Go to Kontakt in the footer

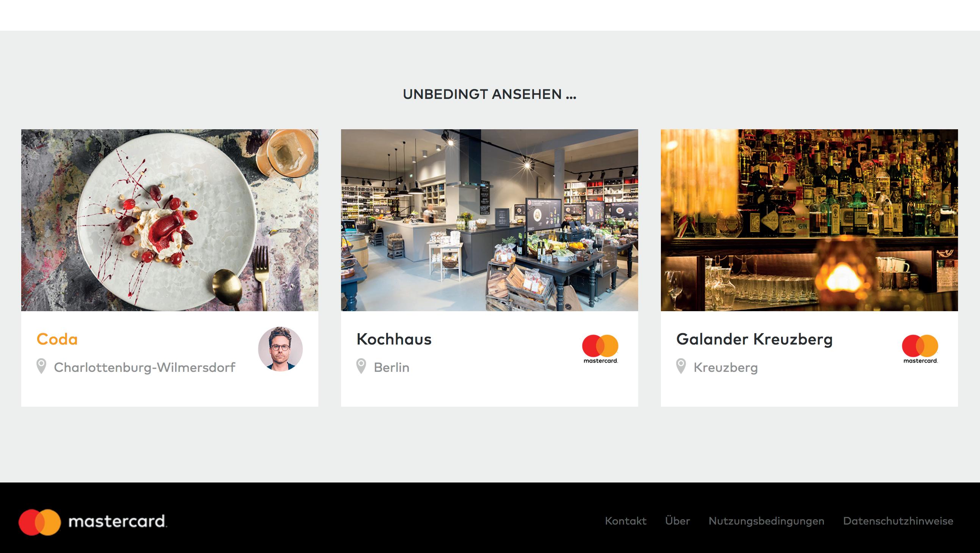pos(626,521)
